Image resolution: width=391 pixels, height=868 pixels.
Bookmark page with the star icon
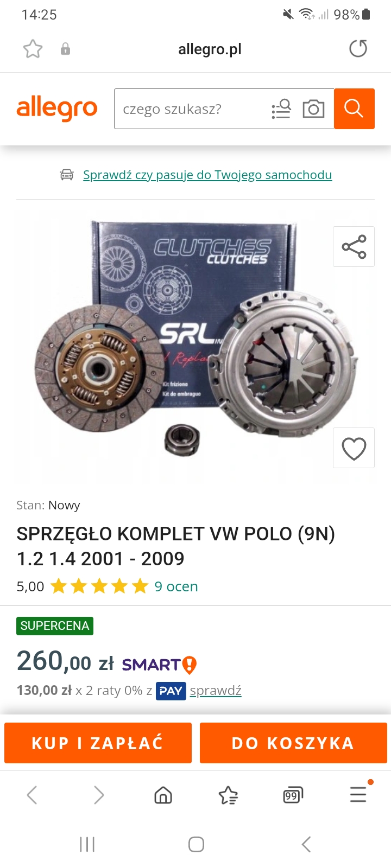(x=33, y=49)
